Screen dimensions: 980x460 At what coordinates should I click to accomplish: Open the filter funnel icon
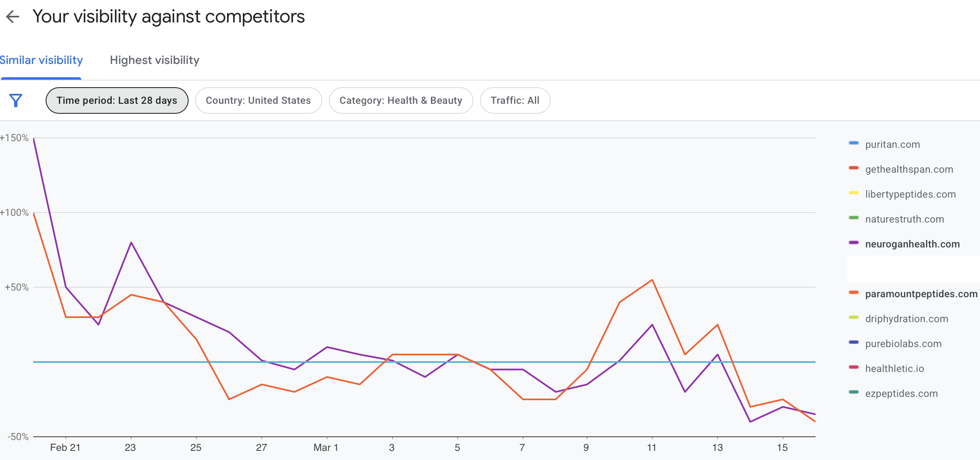[x=16, y=100]
